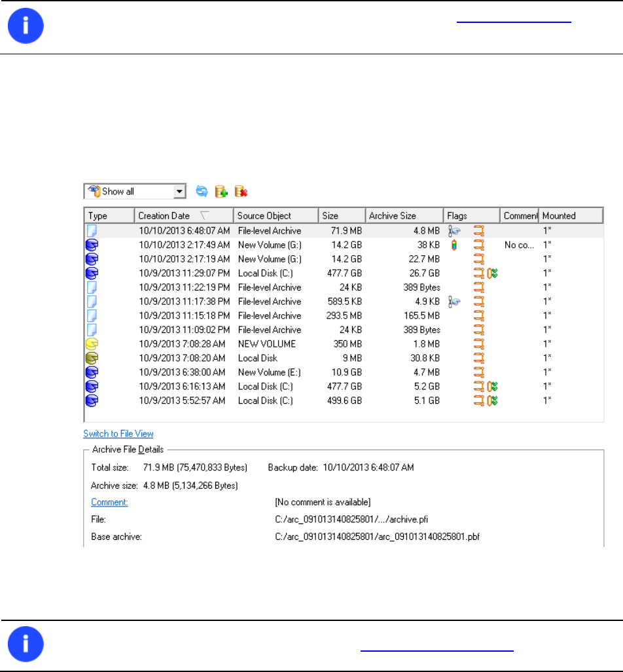Click the archive.pfi file path text
This screenshot has width=623, height=672.
[351, 520]
